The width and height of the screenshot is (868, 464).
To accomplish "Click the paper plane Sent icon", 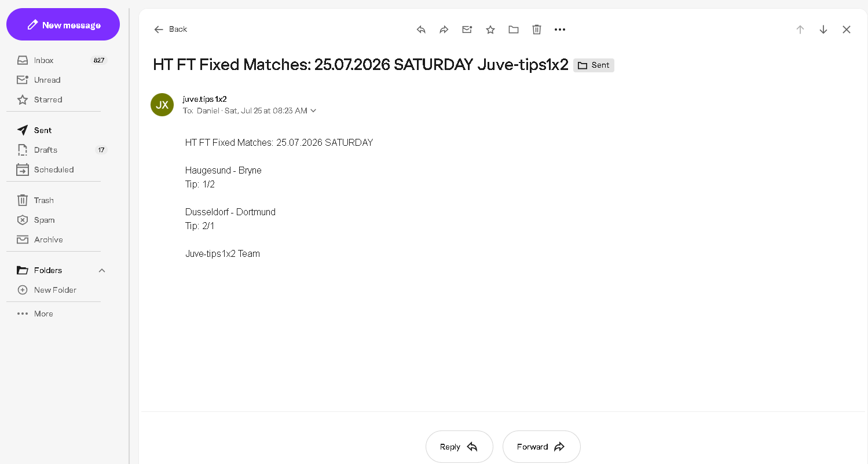I will click(x=23, y=130).
